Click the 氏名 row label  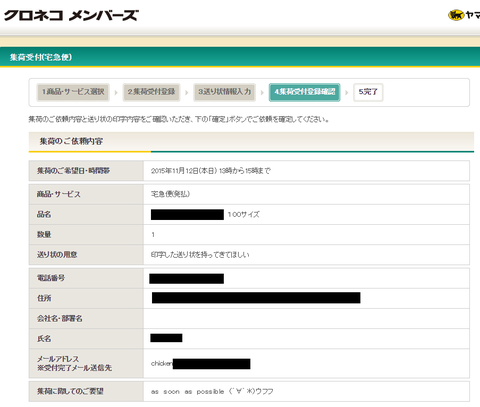coord(44,339)
